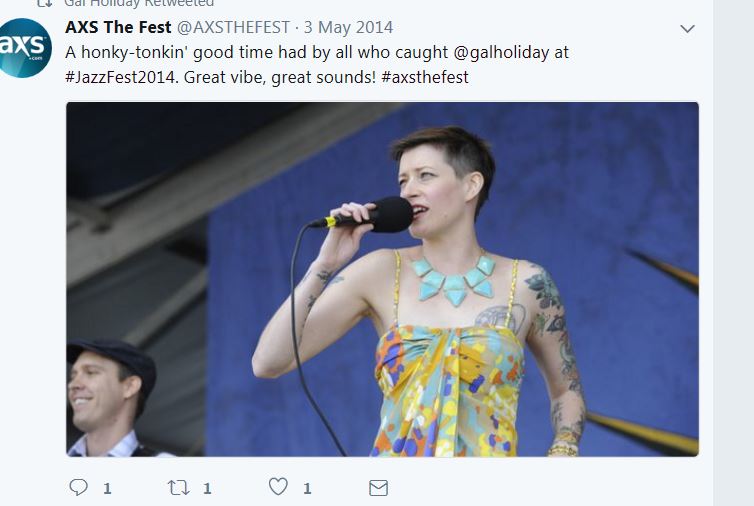The image size is (754, 506).
Task: Visit the @AXSTHEFEST handle link
Action: point(234,27)
